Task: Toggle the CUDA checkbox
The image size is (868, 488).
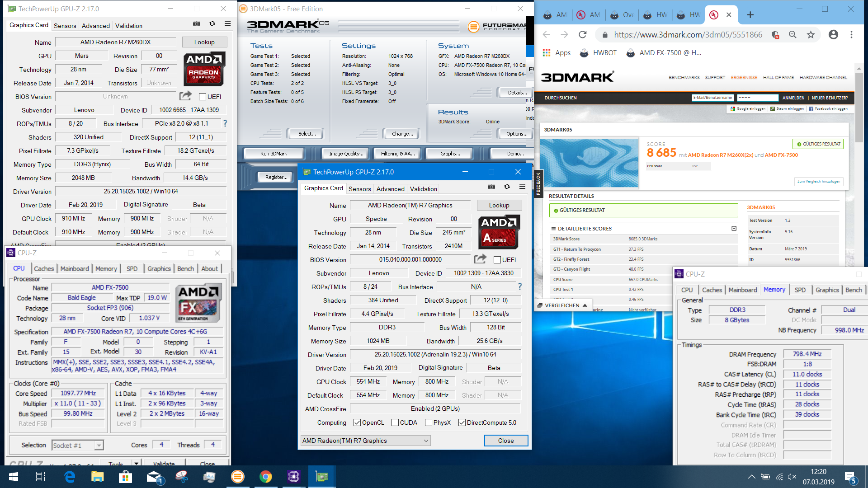Action: click(x=395, y=422)
